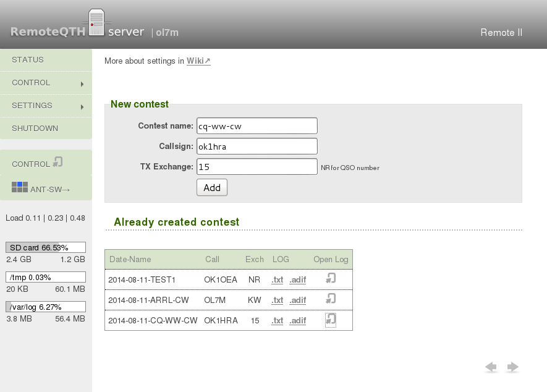Click the Add contest button

pyautogui.click(x=212, y=187)
